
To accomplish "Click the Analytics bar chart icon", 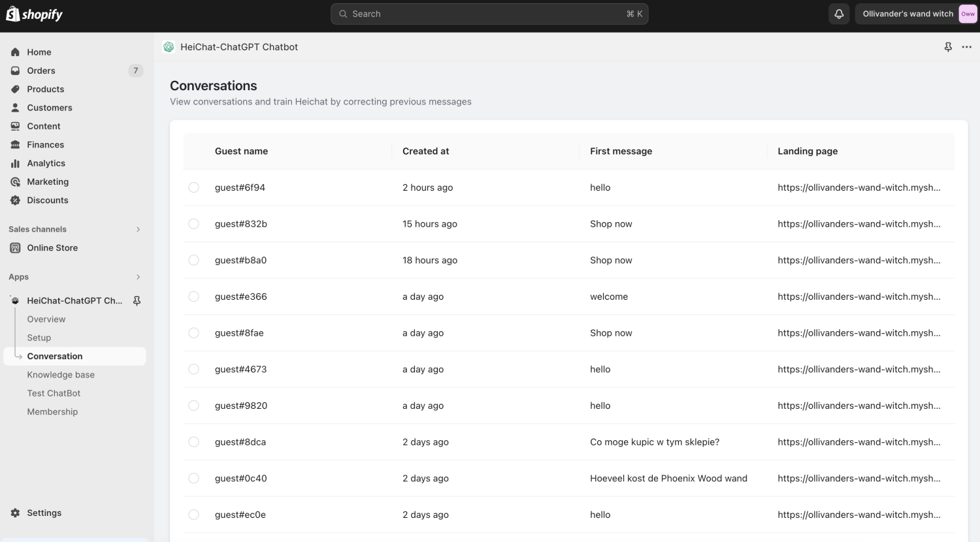I will coord(15,163).
